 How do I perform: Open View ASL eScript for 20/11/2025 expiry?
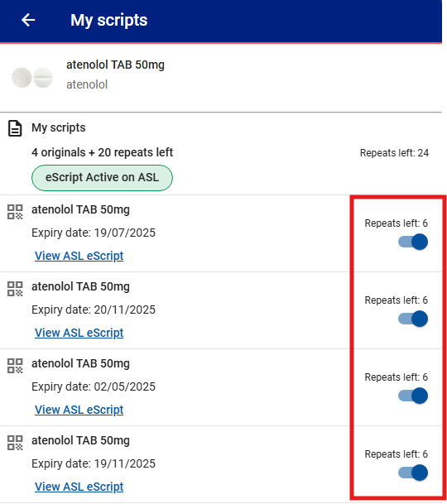[x=79, y=333]
